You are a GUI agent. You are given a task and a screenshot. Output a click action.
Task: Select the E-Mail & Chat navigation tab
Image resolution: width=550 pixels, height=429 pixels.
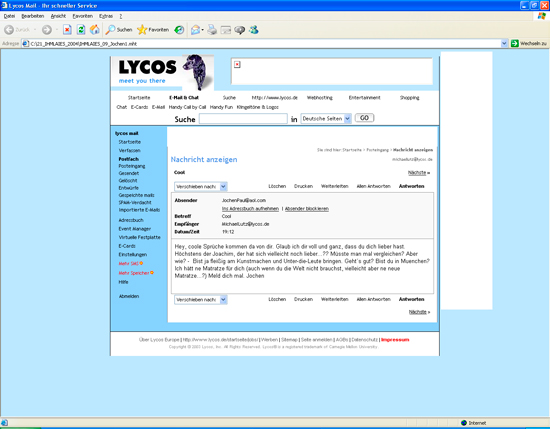click(184, 98)
